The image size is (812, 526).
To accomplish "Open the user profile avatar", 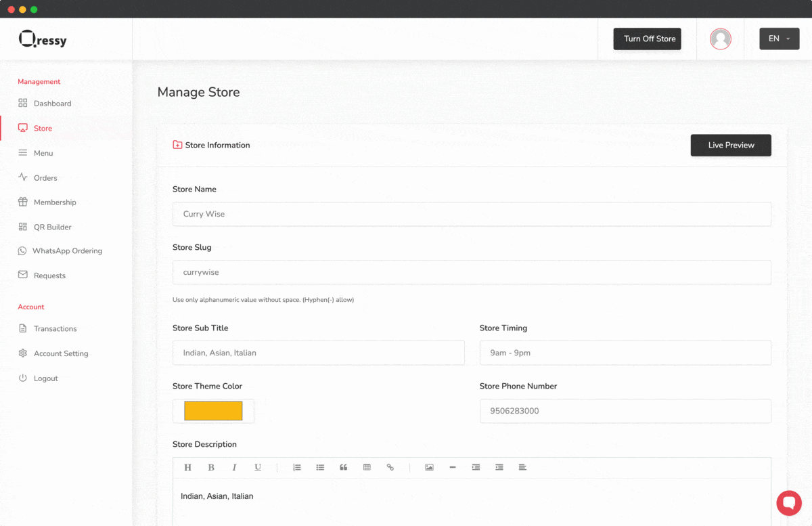I will click(721, 39).
